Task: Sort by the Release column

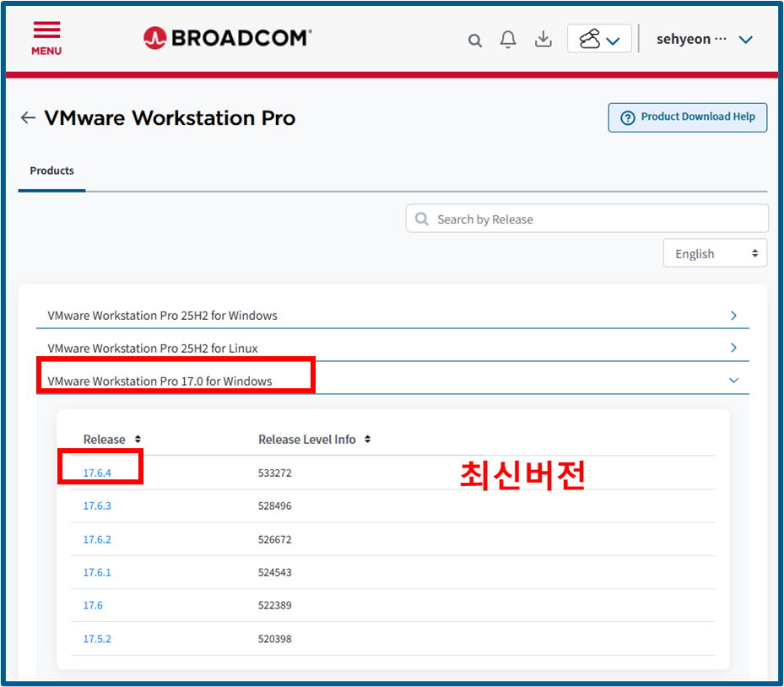Action: (112, 440)
